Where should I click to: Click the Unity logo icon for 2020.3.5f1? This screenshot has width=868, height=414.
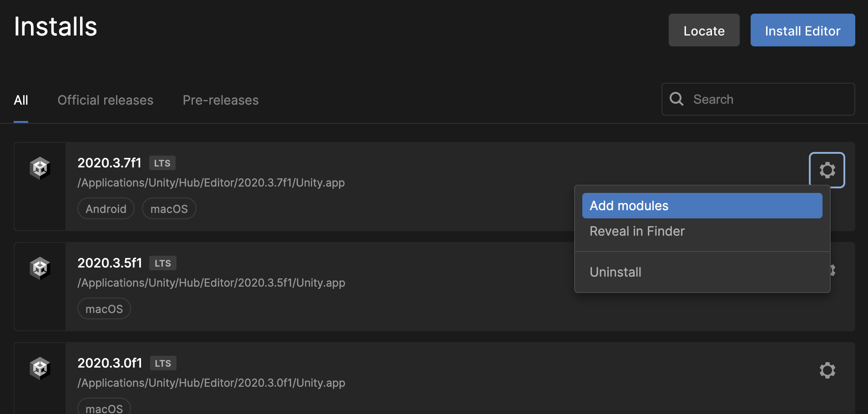pos(40,268)
